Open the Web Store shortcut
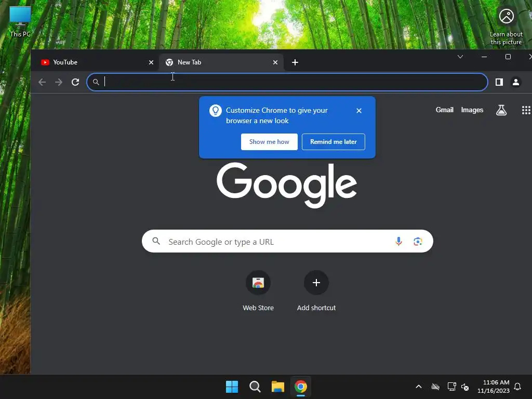 tap(258, 291)
